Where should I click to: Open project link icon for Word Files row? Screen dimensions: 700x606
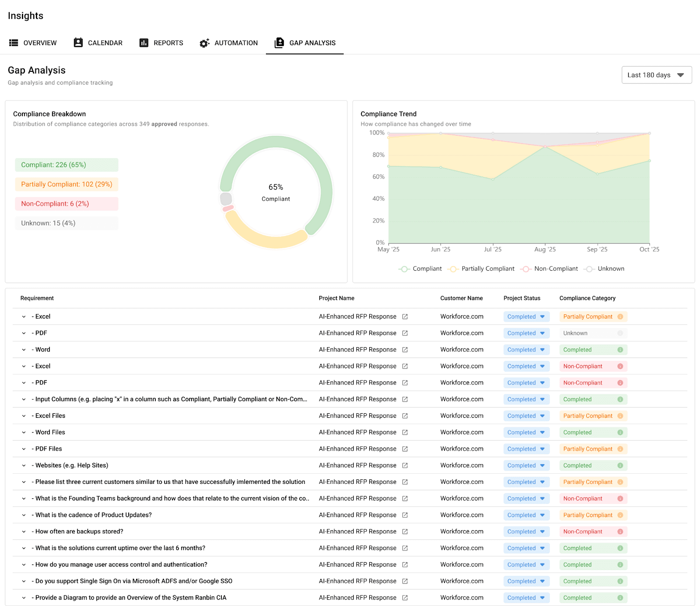point(405,433)
